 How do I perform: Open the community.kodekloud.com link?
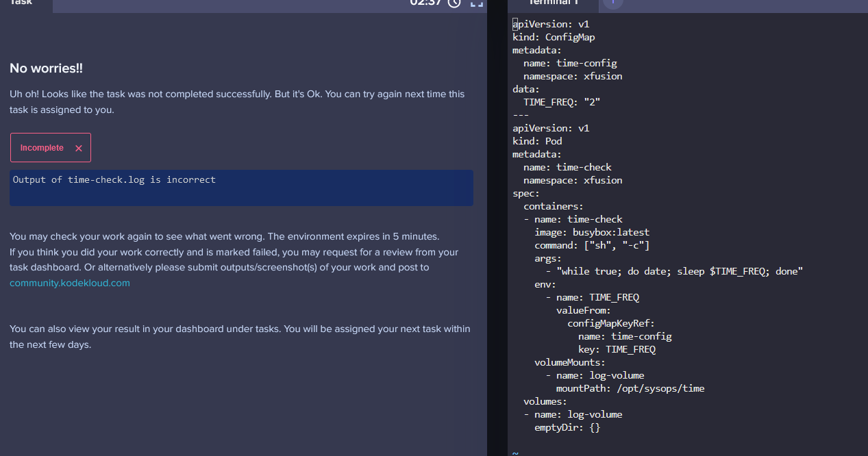tap(70, 283)
